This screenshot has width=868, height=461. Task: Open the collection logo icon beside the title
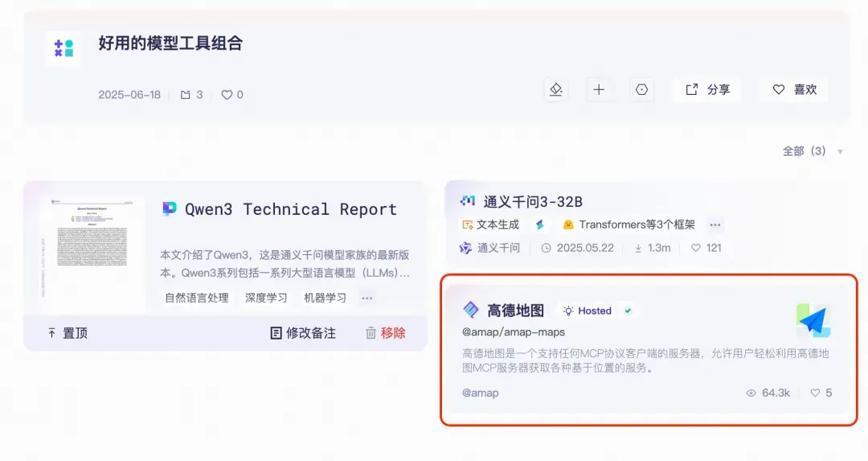63,48
